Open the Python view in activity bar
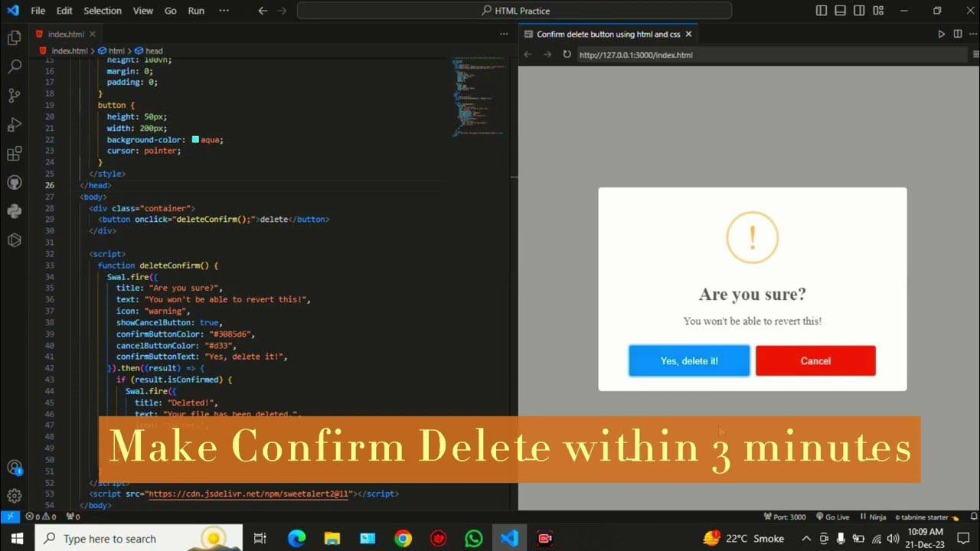The image size is (980, 551). tap(14, 211)
